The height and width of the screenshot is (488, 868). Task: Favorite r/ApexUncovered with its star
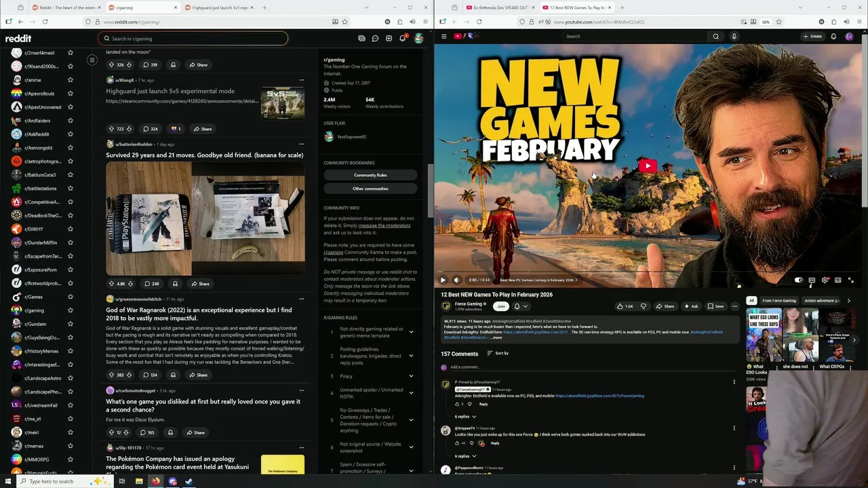point(70,107)
